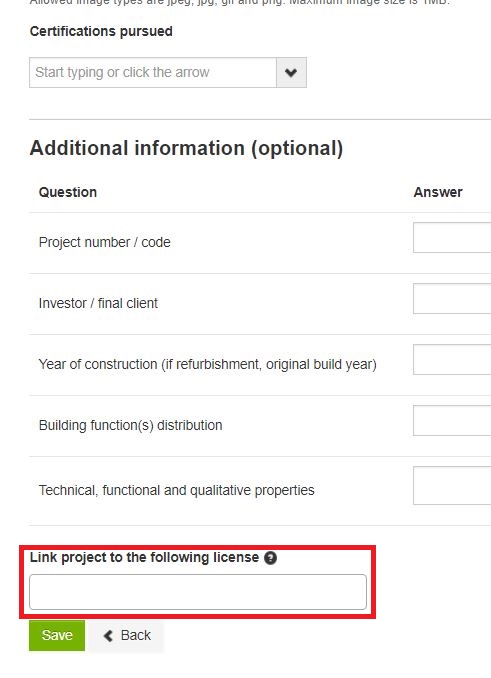Screen dimensions: 491x678
Task: Focus the Investor / final client answer field
Action: click(452, 298)
